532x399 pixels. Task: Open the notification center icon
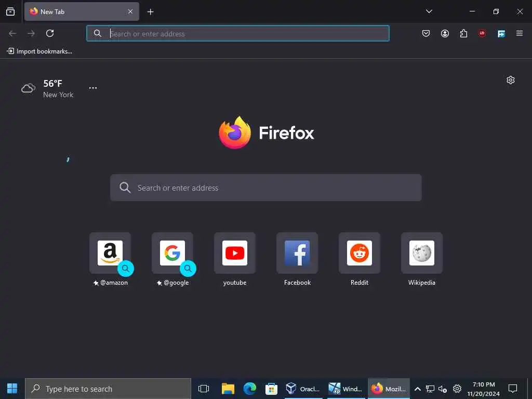coord(513,389)
